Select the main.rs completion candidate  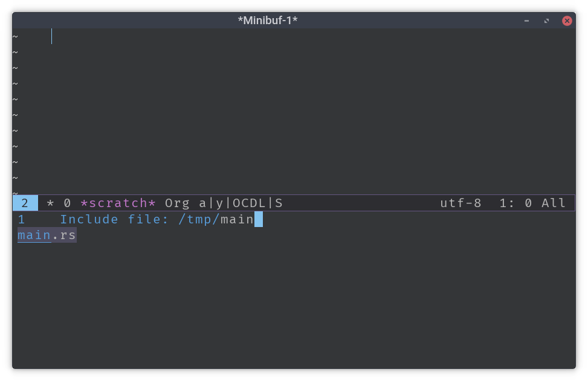(46, 235)
